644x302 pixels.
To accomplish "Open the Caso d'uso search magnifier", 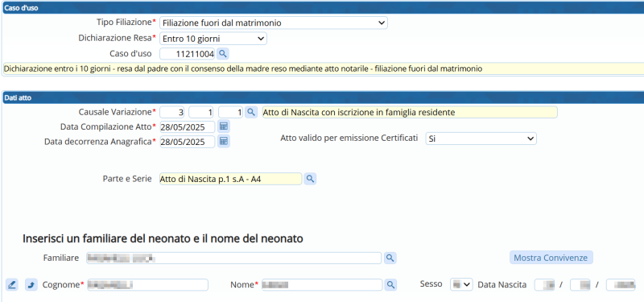I will [x=223, y=53].
